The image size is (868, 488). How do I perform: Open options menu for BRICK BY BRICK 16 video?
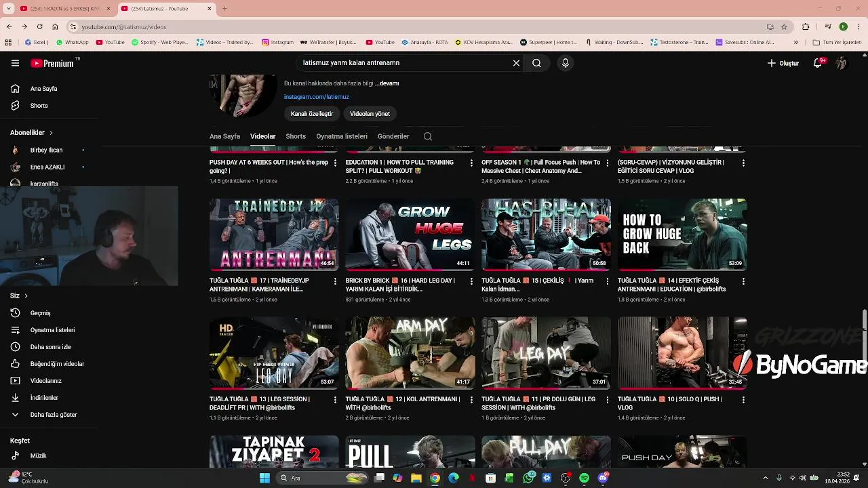471,281
